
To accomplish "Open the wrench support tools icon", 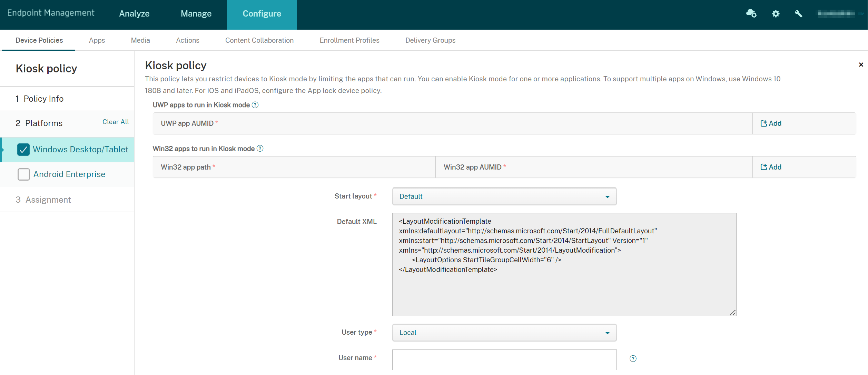I will [798, 14].
